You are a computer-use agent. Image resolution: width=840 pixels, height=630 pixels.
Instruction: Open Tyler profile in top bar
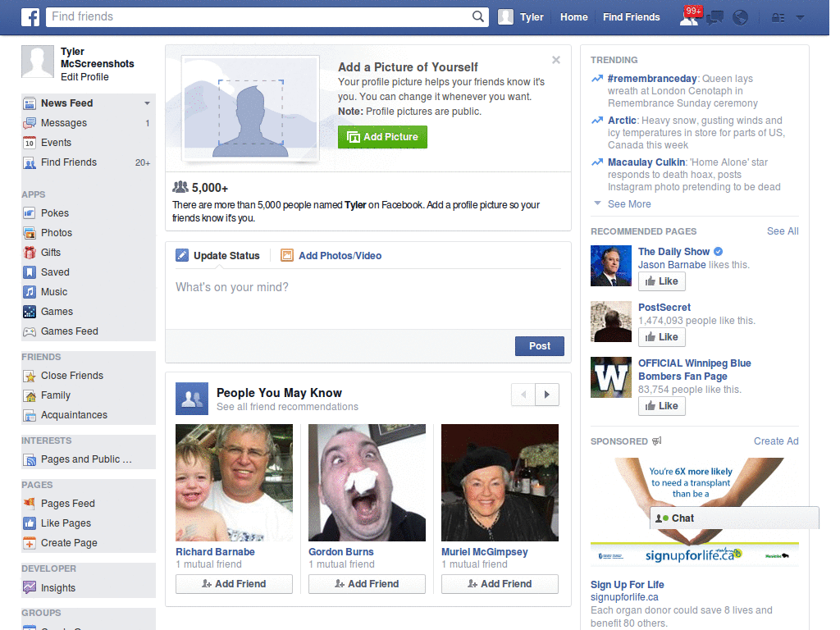[521, 17]
